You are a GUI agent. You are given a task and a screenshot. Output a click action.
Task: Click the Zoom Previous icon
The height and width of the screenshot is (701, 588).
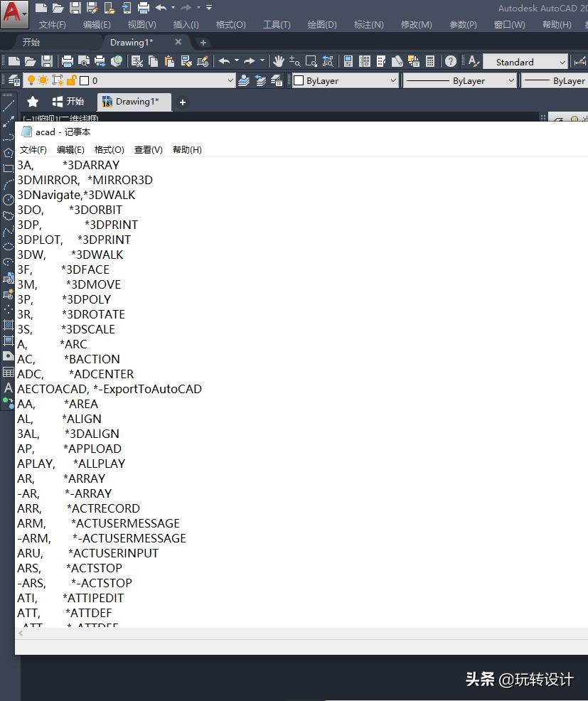pos(328,61)
